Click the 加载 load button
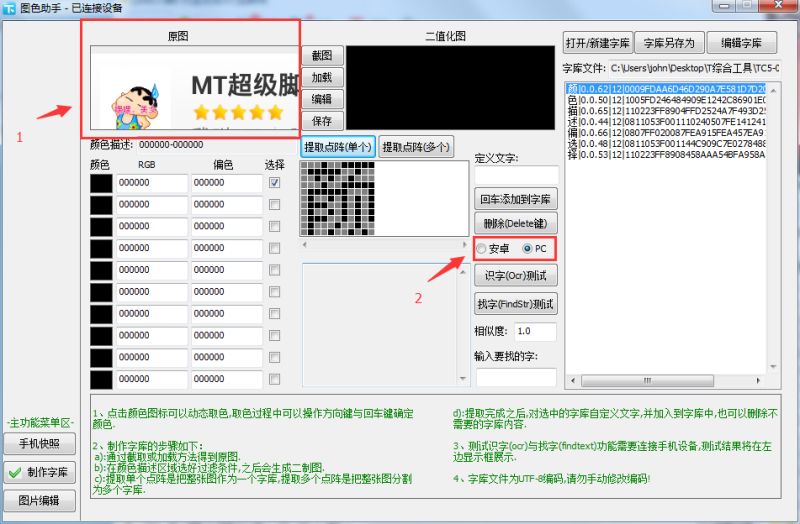The width and height of the screenshot is (800, 524). click(322, 78)
